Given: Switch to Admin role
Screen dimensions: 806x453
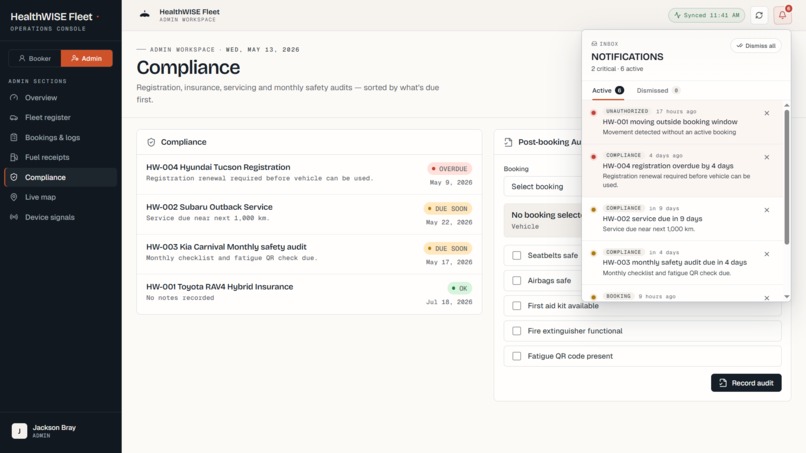Looking at the screenshot, I should (86, 59).
